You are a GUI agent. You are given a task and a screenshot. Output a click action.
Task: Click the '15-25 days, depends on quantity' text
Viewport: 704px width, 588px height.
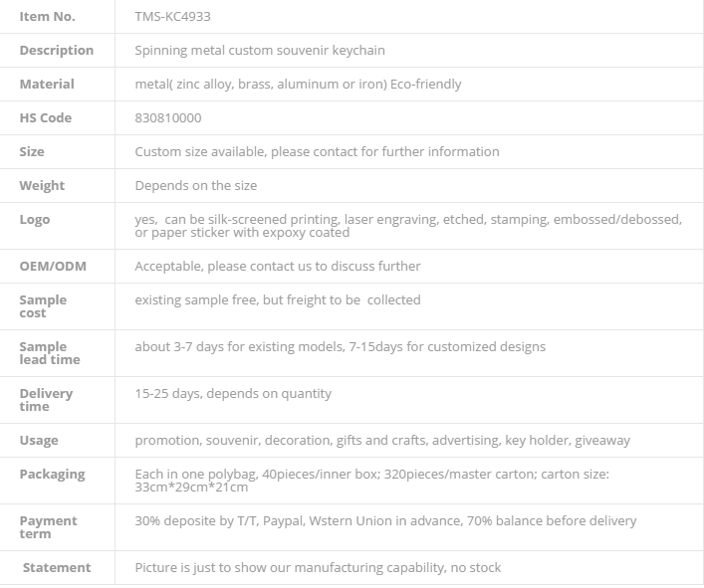pos(233,394)
